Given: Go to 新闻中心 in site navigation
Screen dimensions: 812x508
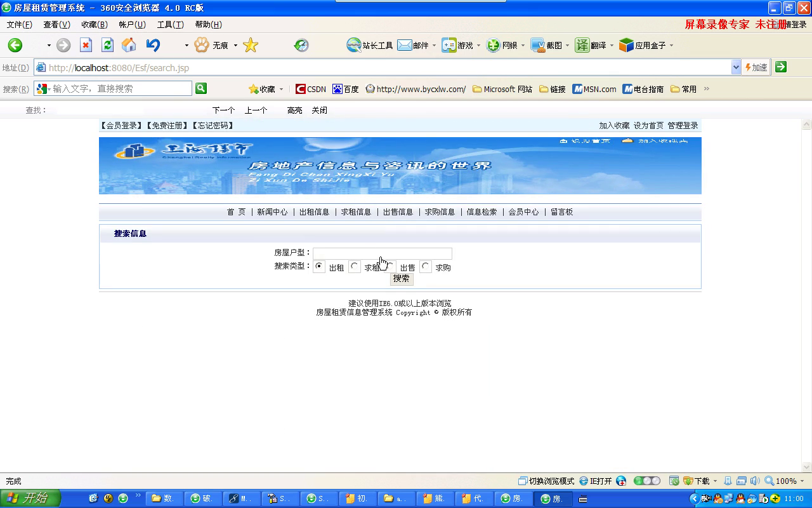Looking at the screenshot, I should tap(272, 212).
